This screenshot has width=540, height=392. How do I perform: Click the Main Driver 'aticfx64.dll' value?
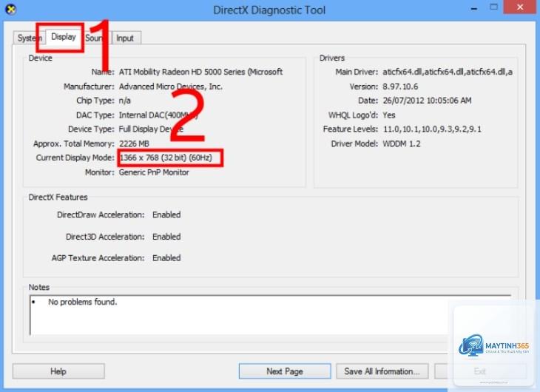pos(448,72)
